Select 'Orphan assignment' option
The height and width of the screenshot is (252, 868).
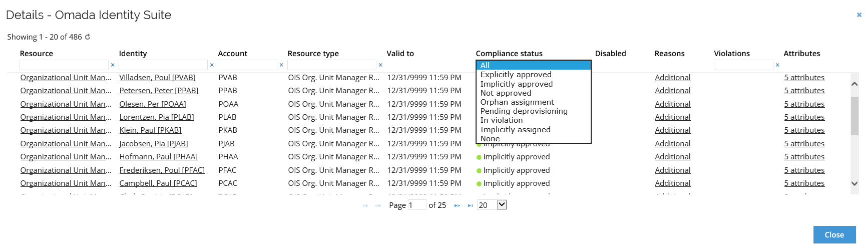[534, 102]
